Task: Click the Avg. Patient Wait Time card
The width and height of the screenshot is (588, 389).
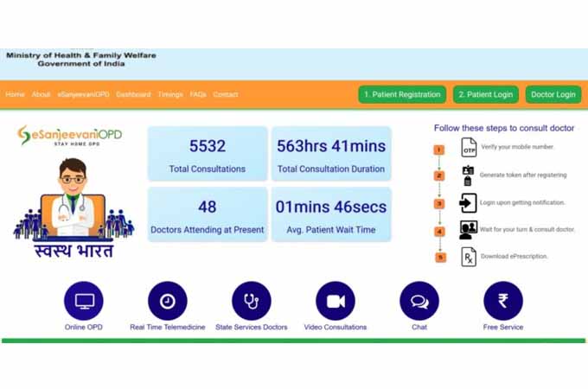Action: [331, 214]
